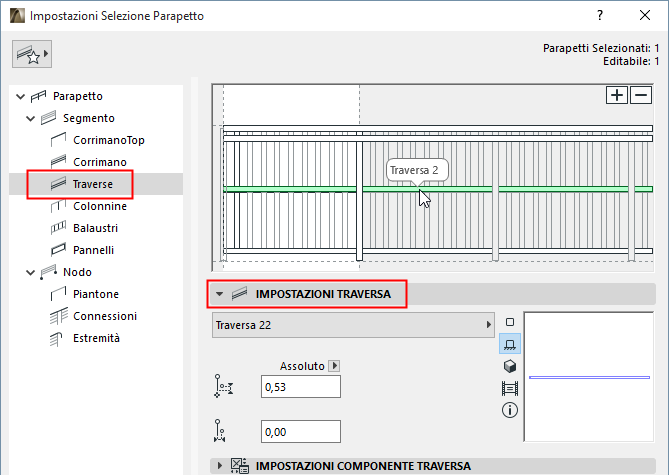
Task: Click the Parapetto railing icon
Action: [38, 96]
